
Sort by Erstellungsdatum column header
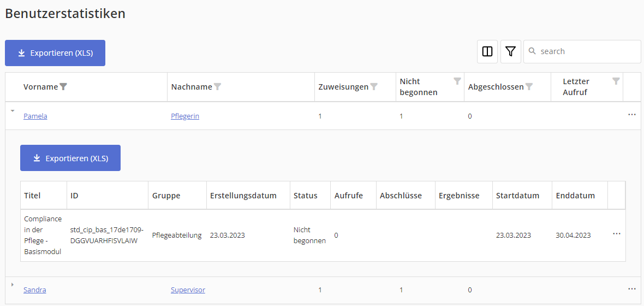(243, 196)
